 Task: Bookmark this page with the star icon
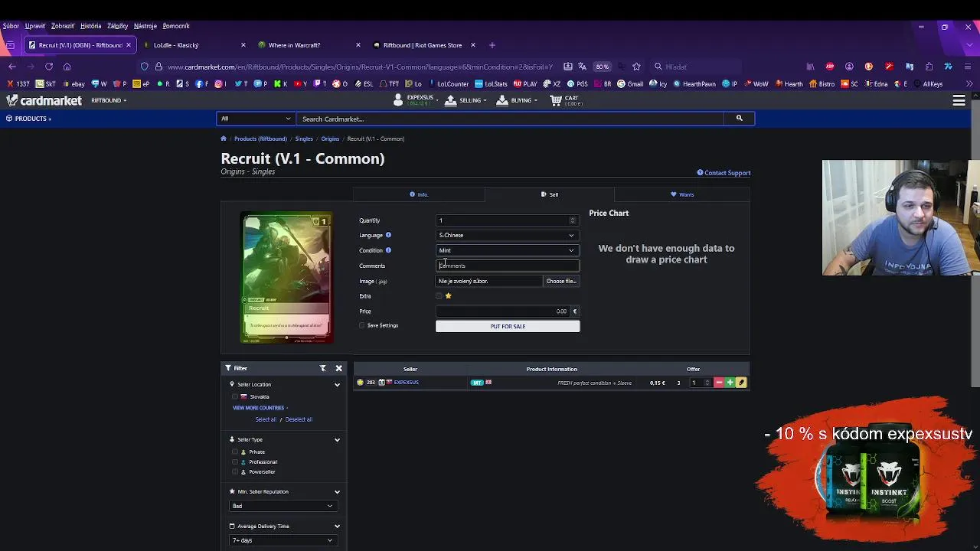pyautogui.click(x=636, y=67)
